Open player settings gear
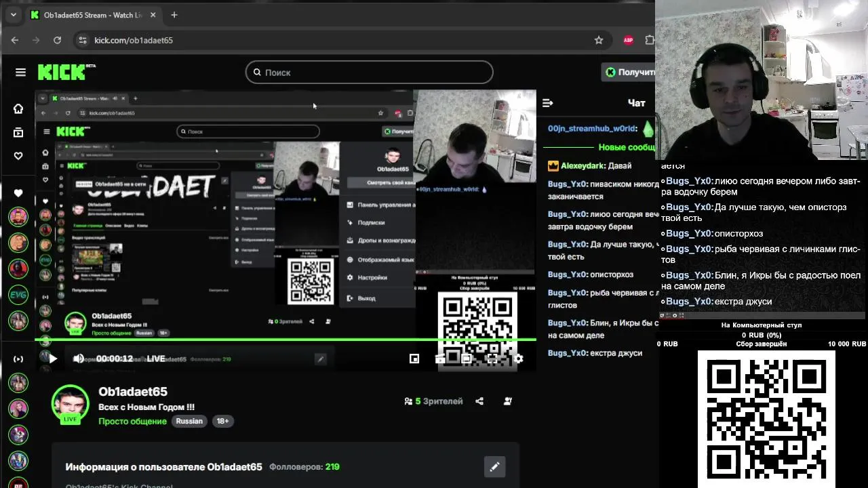This screenshot has width=868, height=488. pos(518,359)
